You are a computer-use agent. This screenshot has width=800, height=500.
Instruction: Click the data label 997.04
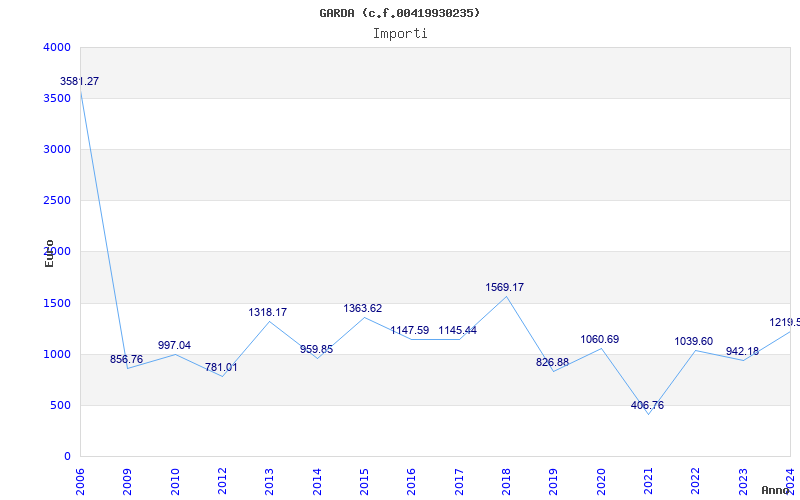[174, 345]
